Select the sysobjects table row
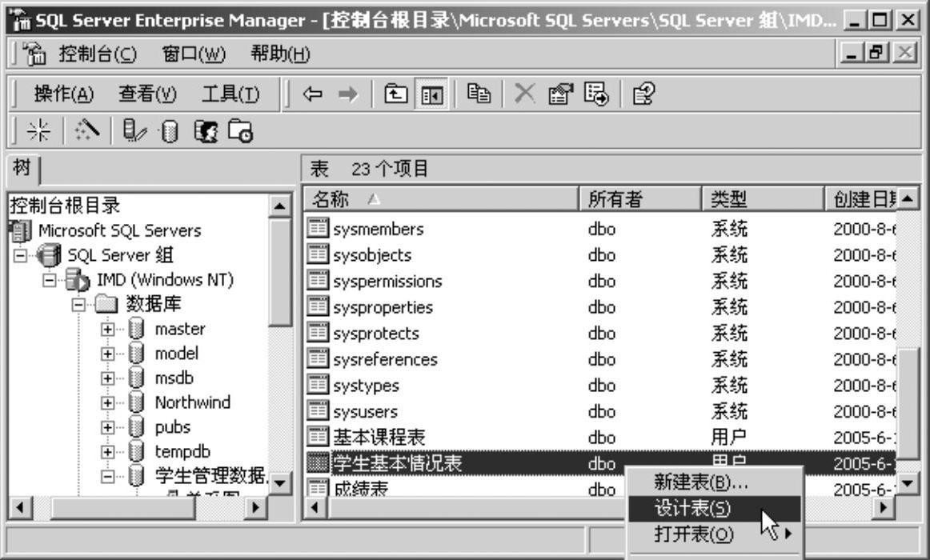Viewport: 930px width, 560px height. [601, 255]
